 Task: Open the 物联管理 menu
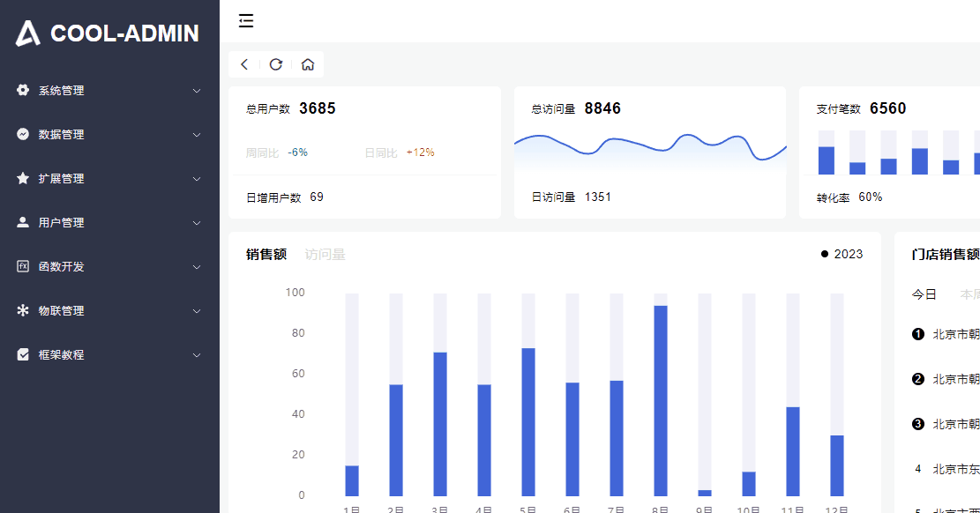pos(109,310)
